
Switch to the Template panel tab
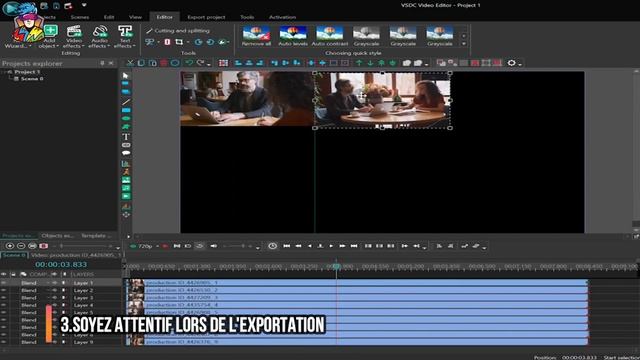click(x=95, y=236)
